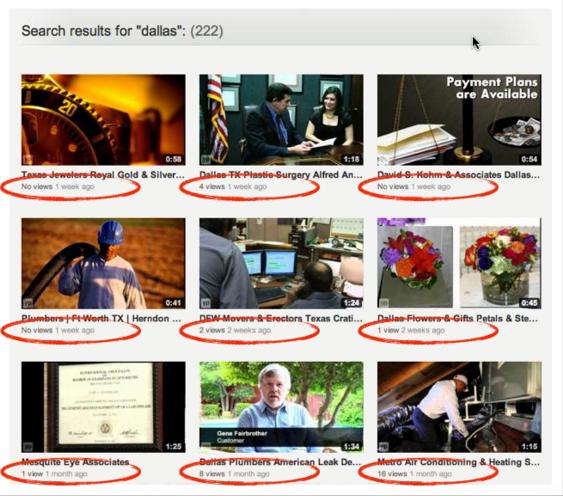Open the Plumbers Ft Worth TX Herndon thumbnail
This screenshot has height=496, width=563.
click(x=103, y=263)
